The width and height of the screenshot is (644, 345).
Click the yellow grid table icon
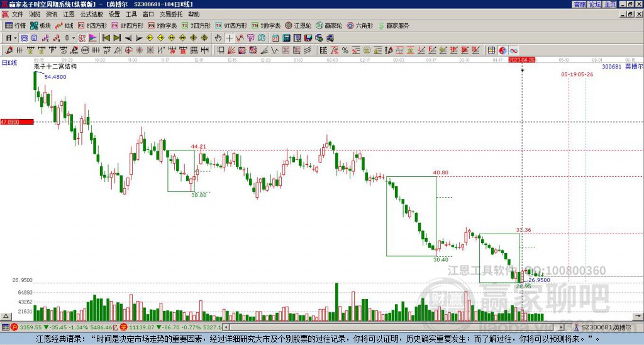(491, 50)
